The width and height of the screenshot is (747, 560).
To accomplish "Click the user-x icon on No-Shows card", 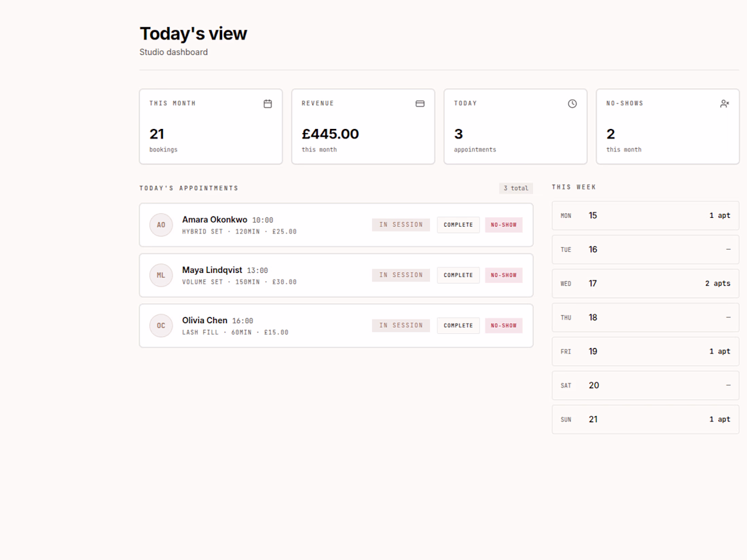I will click(x=725, y=104).
